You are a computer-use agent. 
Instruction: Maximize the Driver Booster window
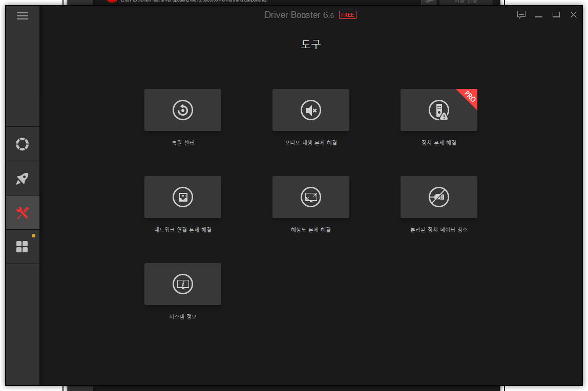(x=556, y=15)
